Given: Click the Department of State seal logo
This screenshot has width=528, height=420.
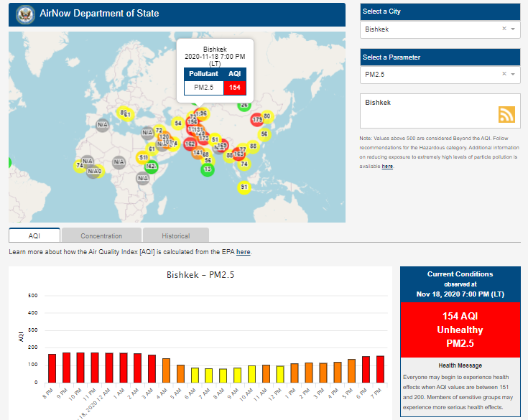Looking at the screenshot, I should pyautogui.click(x=25, y=14).
